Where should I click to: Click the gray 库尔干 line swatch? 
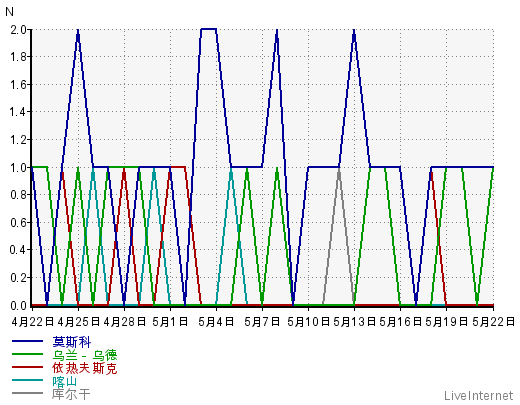coord(27,393)
